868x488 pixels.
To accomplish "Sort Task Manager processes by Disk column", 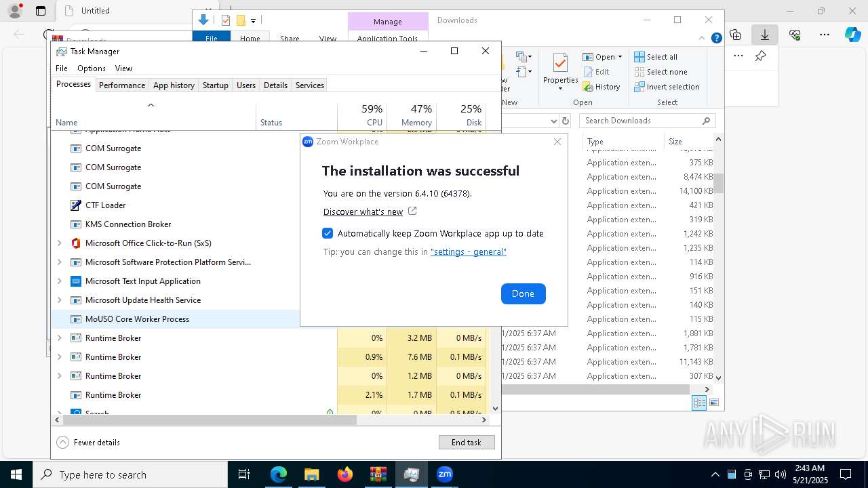I will pos(461,115).
